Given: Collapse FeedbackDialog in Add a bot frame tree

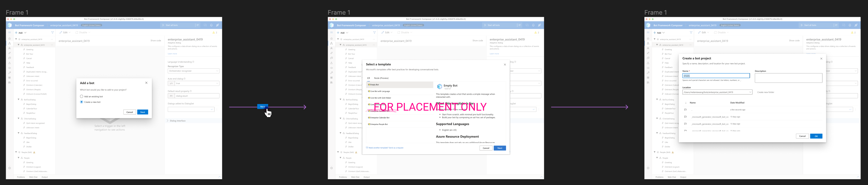Looking at the screenshot, I should click(x=18, y=133).
